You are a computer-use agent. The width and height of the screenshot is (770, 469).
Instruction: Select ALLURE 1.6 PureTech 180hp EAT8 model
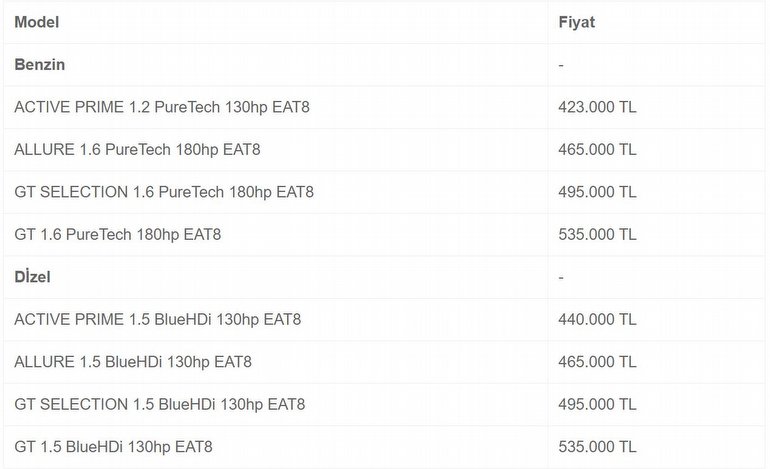(139, 149)
